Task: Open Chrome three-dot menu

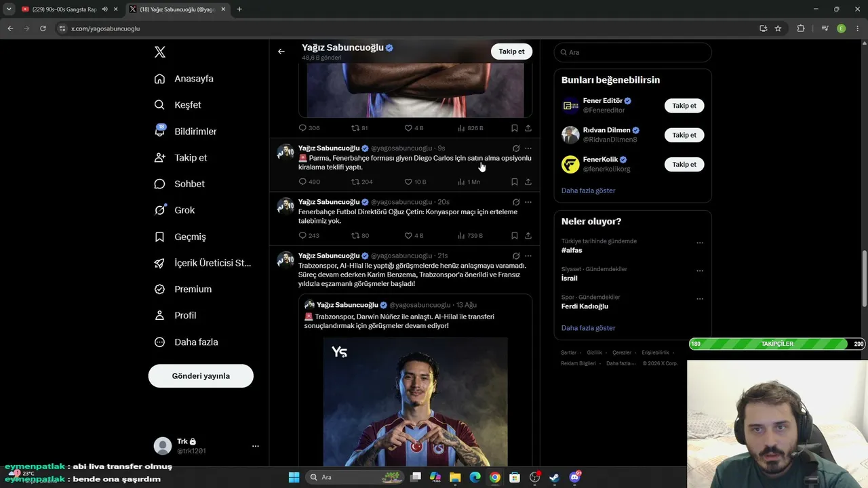Action: click(858, 28)
